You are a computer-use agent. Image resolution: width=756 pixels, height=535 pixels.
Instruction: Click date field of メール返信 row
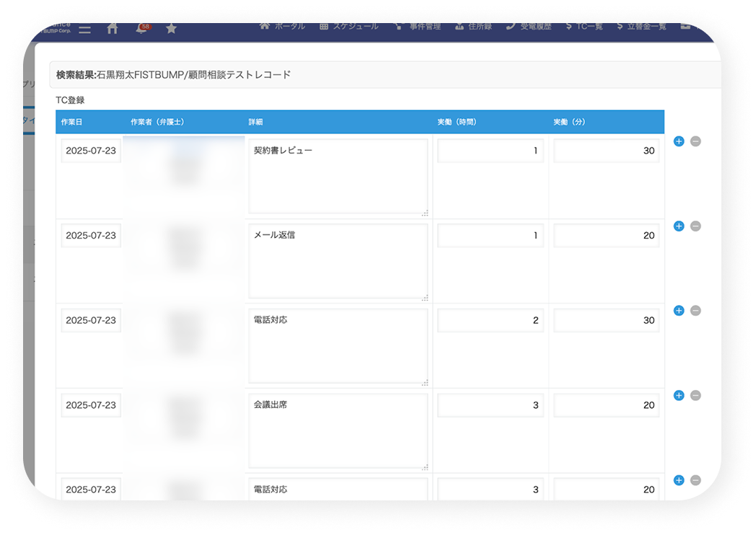coord(91,235)
